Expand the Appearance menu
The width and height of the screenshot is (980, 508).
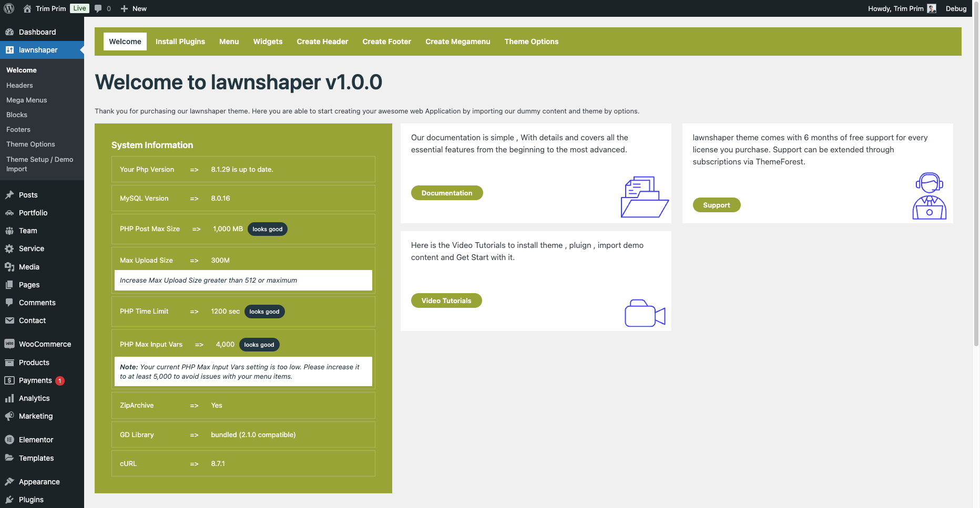coord(39,482)
